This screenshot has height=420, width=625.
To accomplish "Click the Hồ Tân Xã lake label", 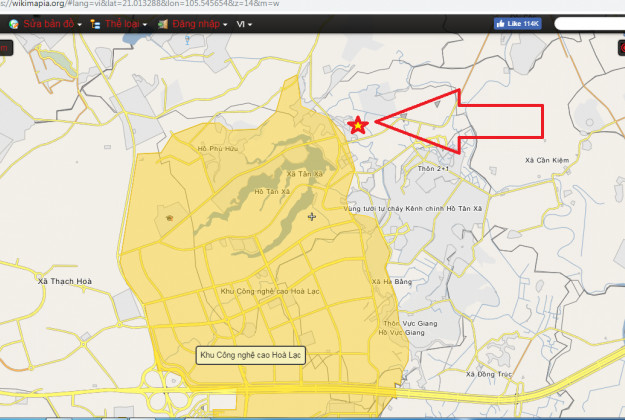I will tap(273, 190).
